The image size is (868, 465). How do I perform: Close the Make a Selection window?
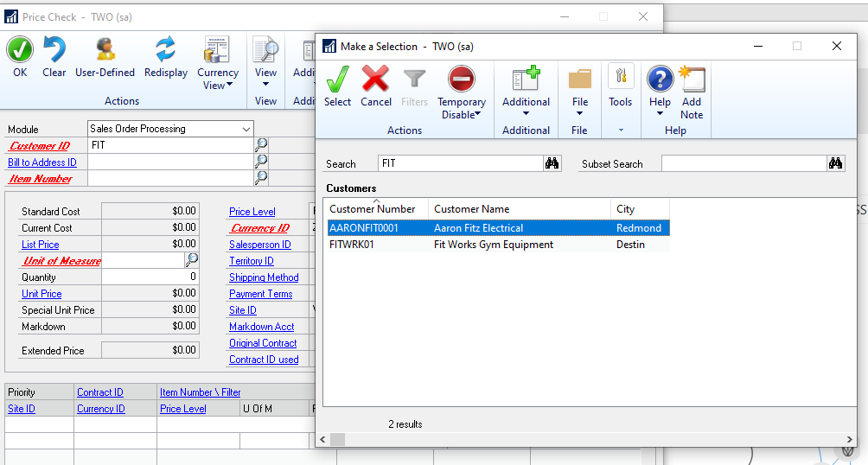(837, 46)
